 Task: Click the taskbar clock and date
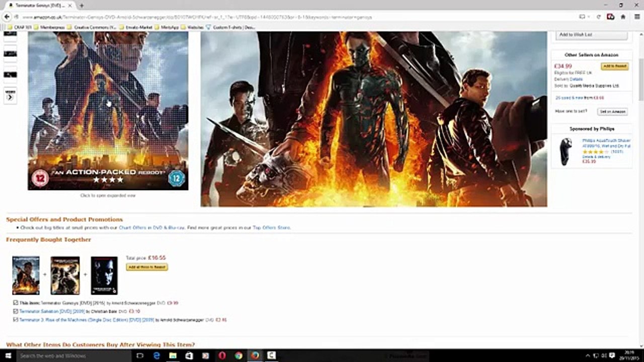pos(629,355)
